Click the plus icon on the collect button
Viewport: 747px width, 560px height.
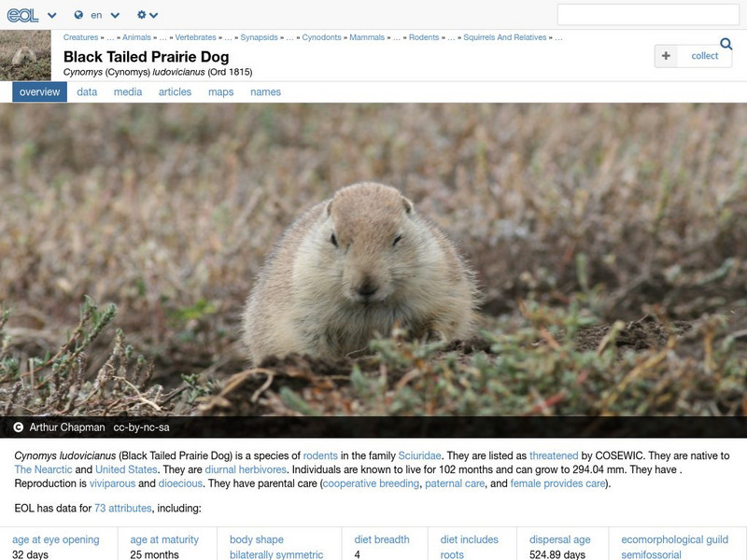tap(665, 55)
